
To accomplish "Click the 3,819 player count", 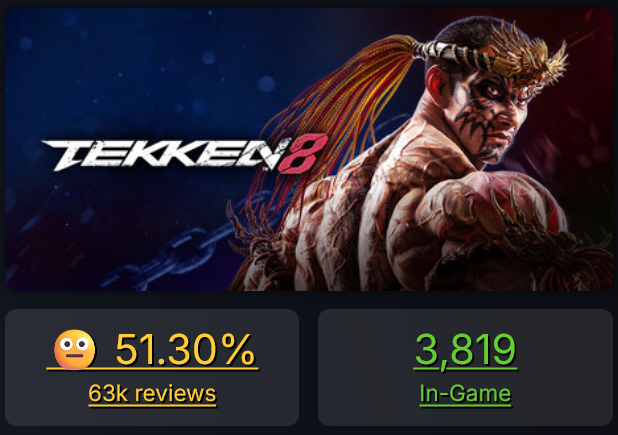I will coord(465,349).
